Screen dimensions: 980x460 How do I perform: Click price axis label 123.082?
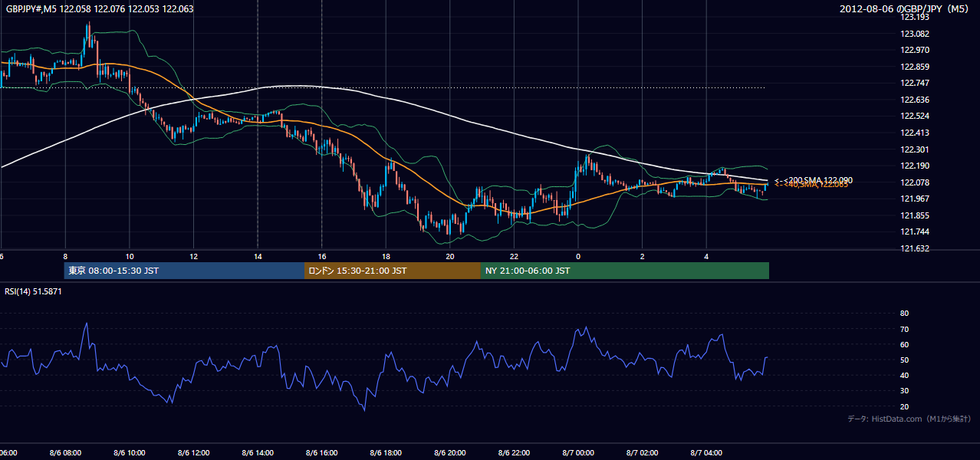[x=914, y=34]
